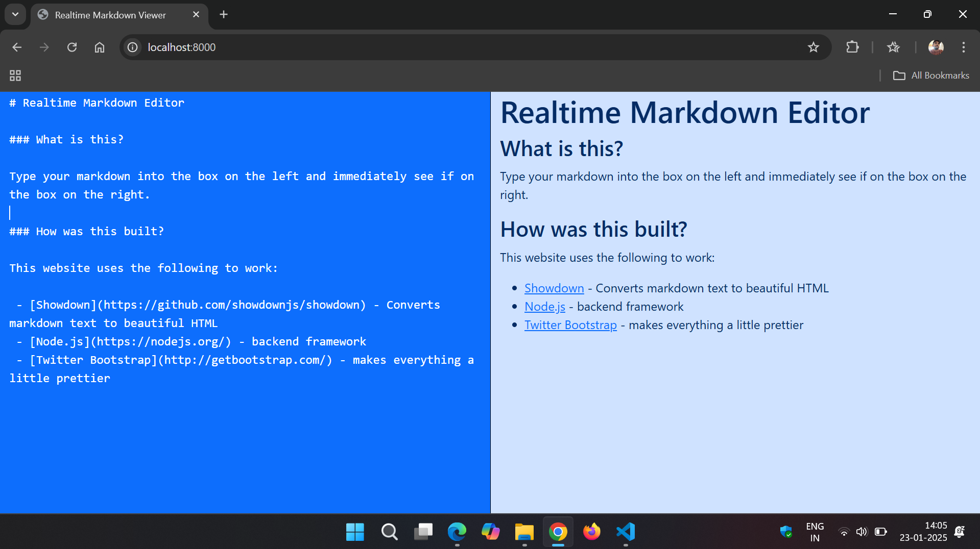Select the Realtime Markdown Viewer tab
This screenshot has height=549, width=980.
(x=110, y=15)
